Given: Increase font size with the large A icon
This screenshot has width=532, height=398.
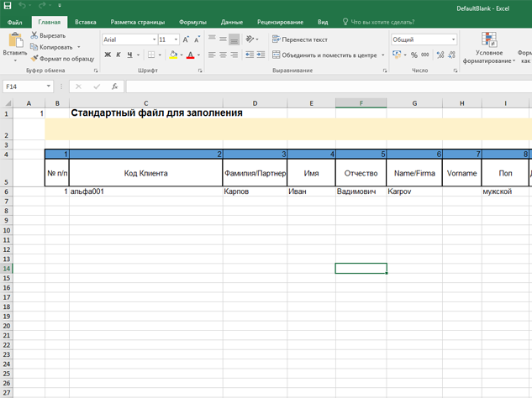Looking at the screenshot, I should [x=186, y=39].
